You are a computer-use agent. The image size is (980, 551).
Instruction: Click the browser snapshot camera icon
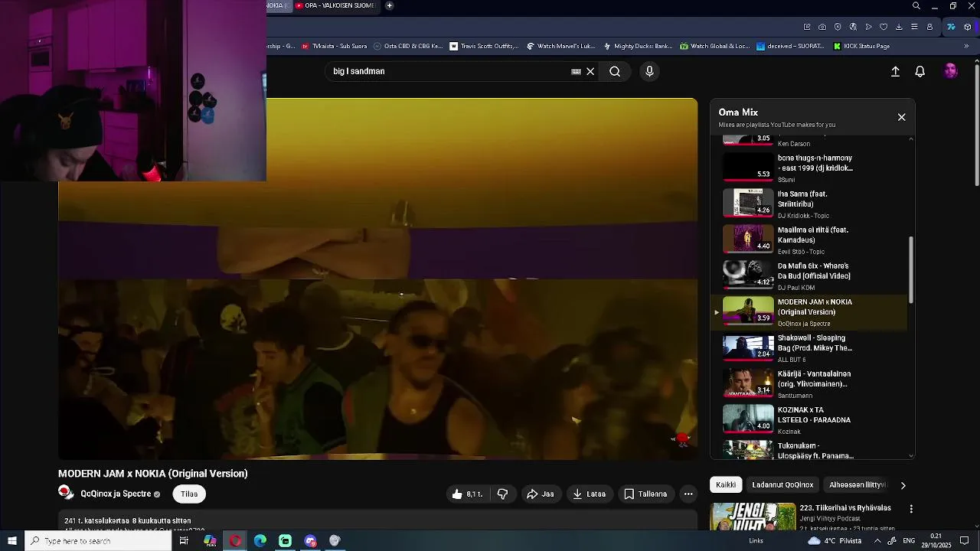tap(822, 27)
